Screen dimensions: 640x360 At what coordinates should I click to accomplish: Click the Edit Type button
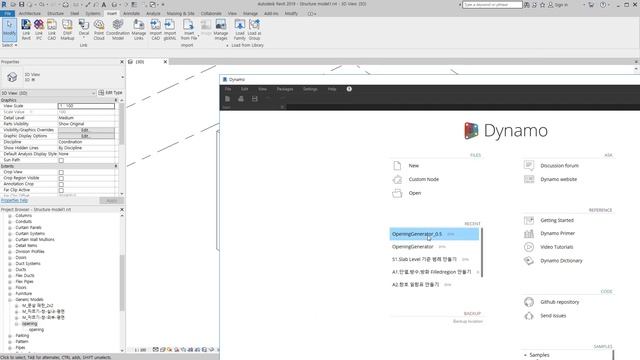coord(110,93)
